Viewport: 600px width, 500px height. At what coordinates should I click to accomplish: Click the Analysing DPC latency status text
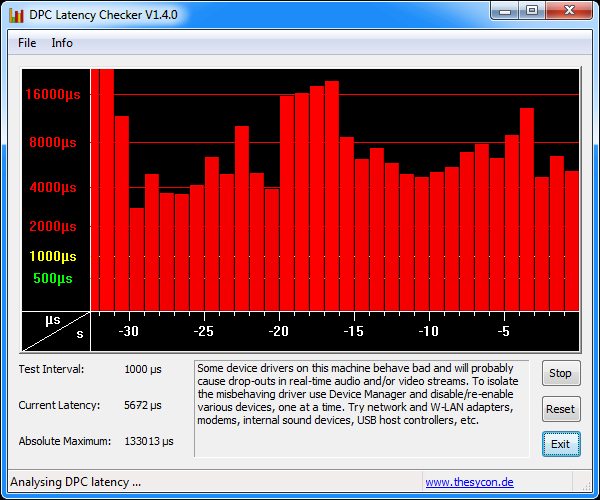75,482
